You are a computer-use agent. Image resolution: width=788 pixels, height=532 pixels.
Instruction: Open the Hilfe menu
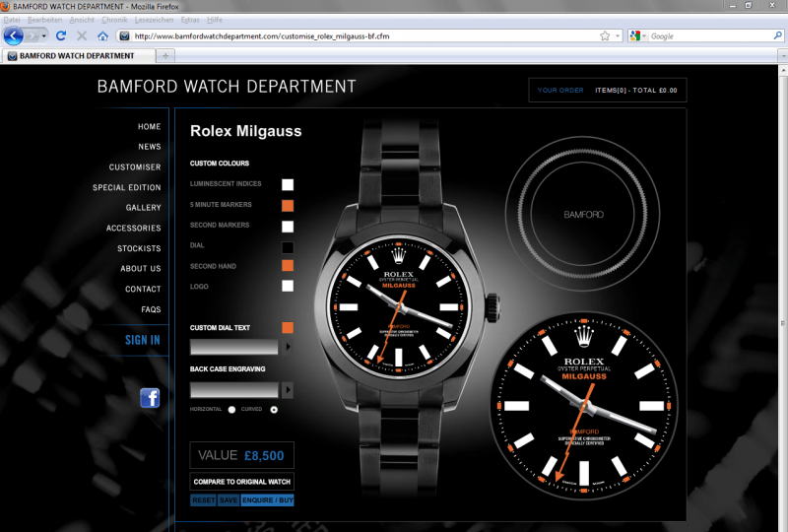215,20
